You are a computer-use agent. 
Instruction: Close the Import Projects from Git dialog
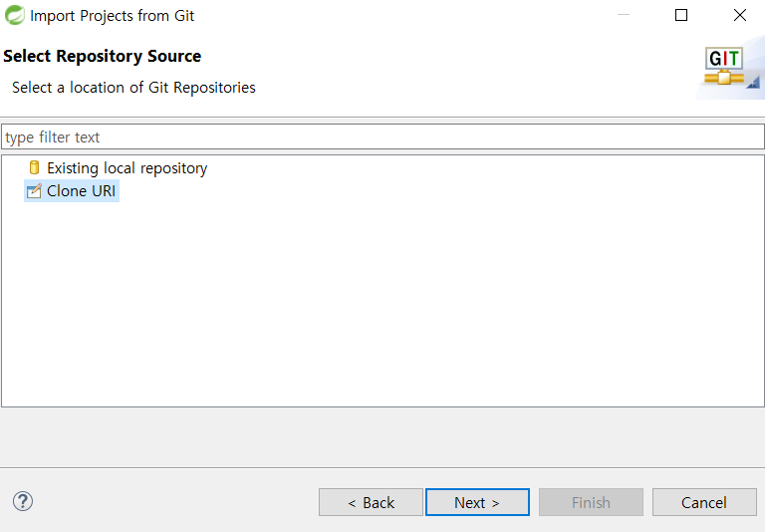pyautogui.click(x=740, y=15)
